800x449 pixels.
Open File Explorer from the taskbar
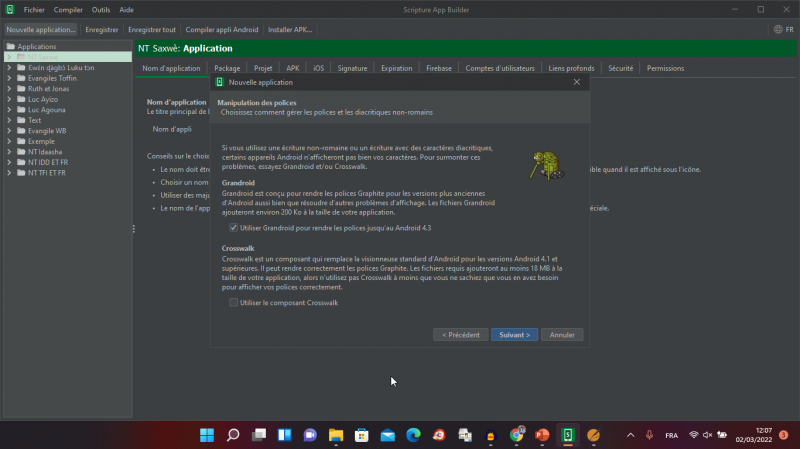click(336, 435)
